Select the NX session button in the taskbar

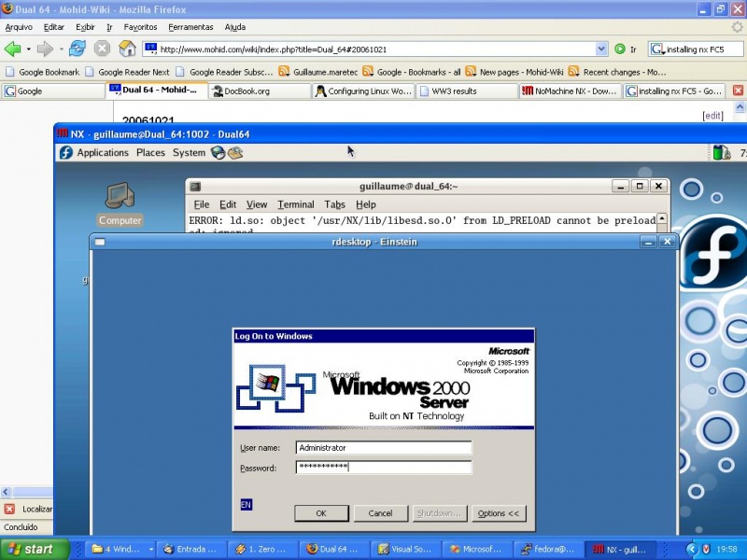(x=622, y=549)
